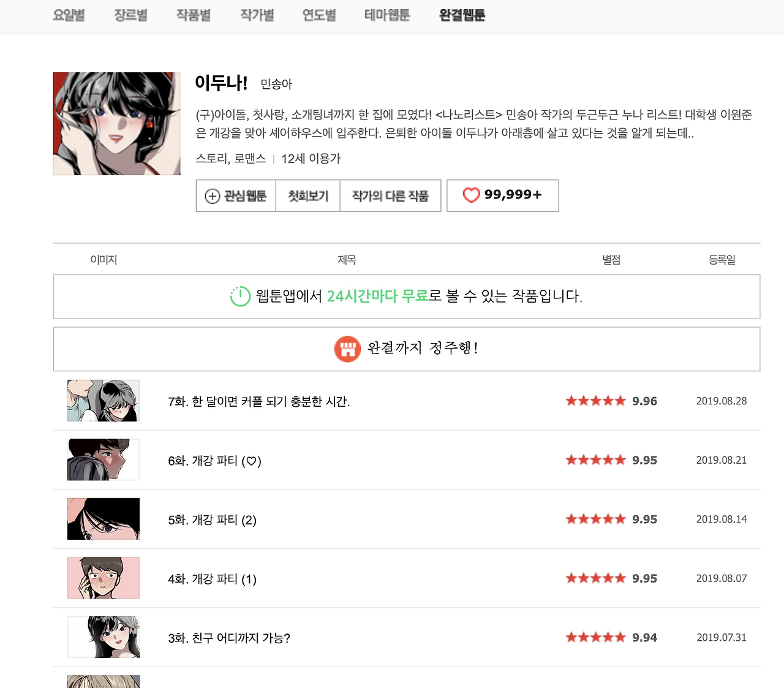The height and width of the screenshot is (688, 784).
Task: Click the red store icon
Action: point(347,349)
